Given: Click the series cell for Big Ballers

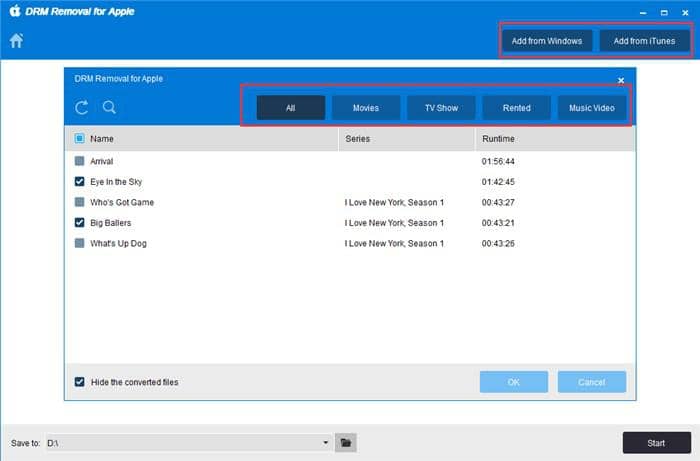Looking at the screenshot, I should [394, 223].
